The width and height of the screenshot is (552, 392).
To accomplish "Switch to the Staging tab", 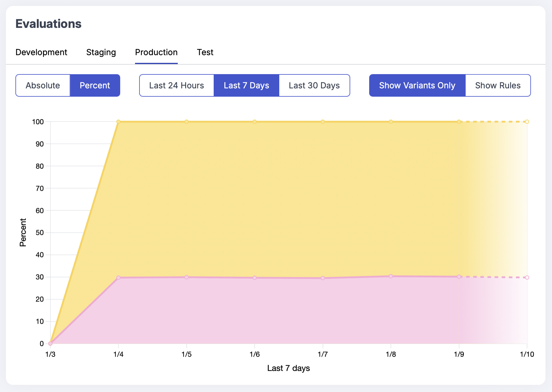I will 101,52.
